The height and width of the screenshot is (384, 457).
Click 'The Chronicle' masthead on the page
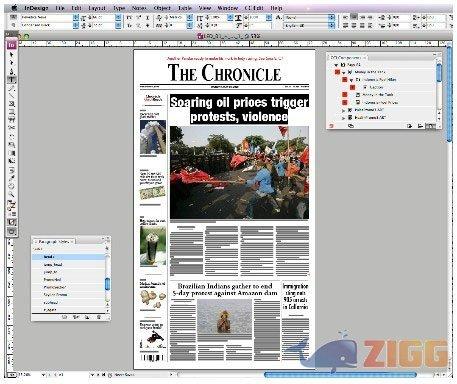(x=224, y=73)
